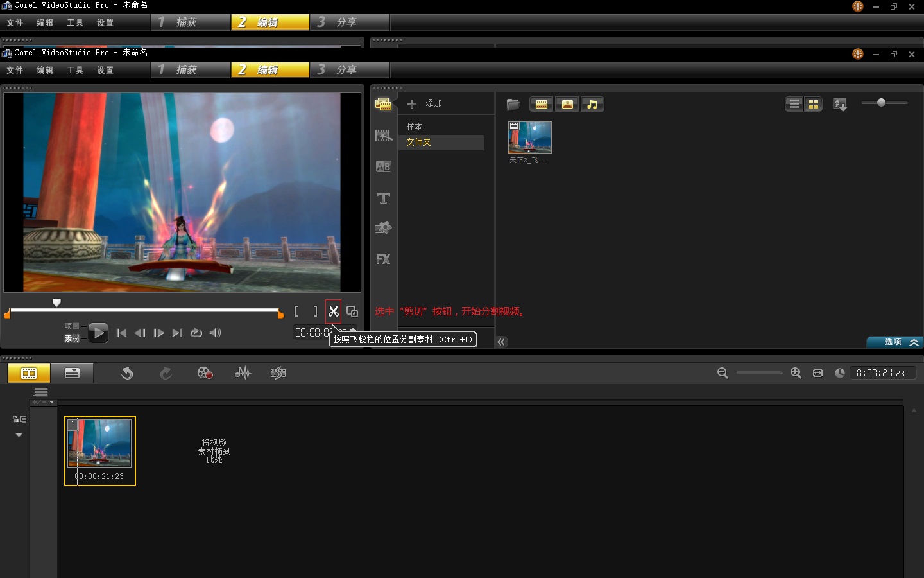Screen dimensions: 924x578
Task: Select the 天下3 video thumbnail in library
Action: (x=529, y=137)
